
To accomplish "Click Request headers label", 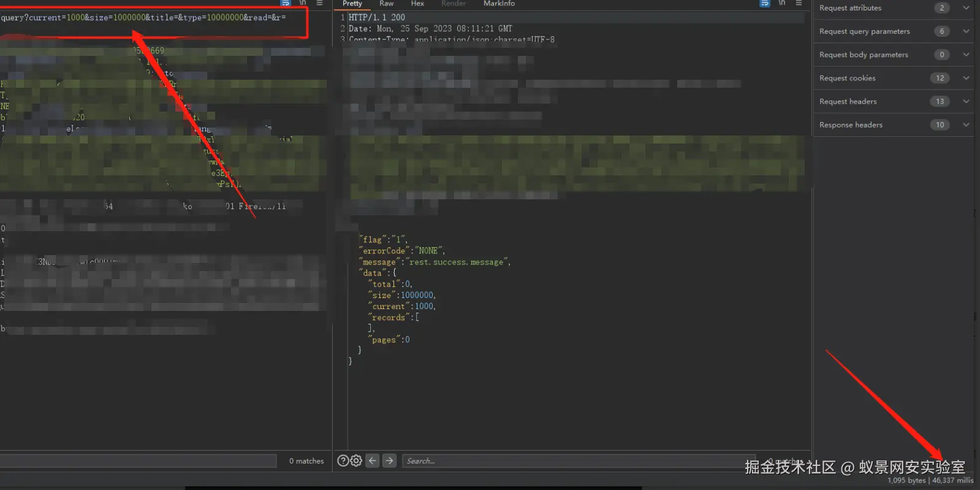I will click(x=848, y=101).
